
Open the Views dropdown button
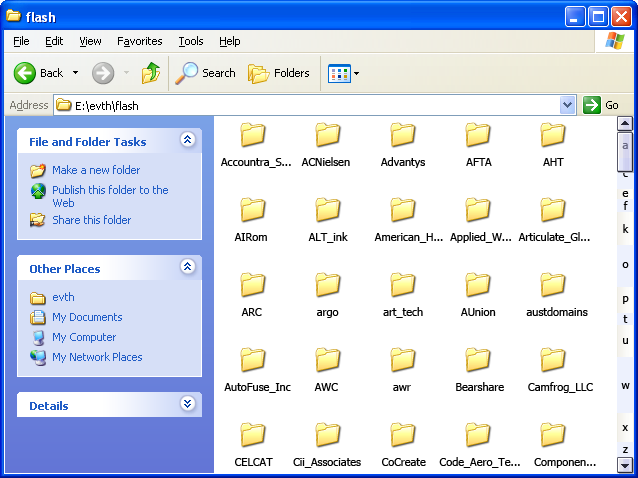coord(343,73)
